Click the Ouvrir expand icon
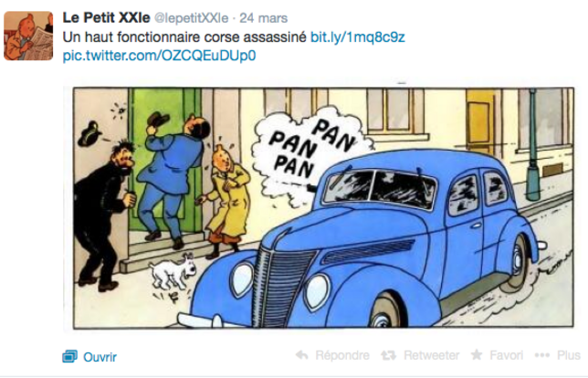This screenshot has width=588, height=378. coord(69,356)
